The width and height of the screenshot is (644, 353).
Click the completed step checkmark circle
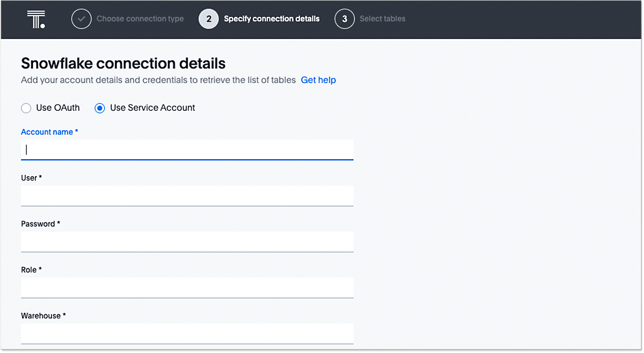tap(81, 19)
